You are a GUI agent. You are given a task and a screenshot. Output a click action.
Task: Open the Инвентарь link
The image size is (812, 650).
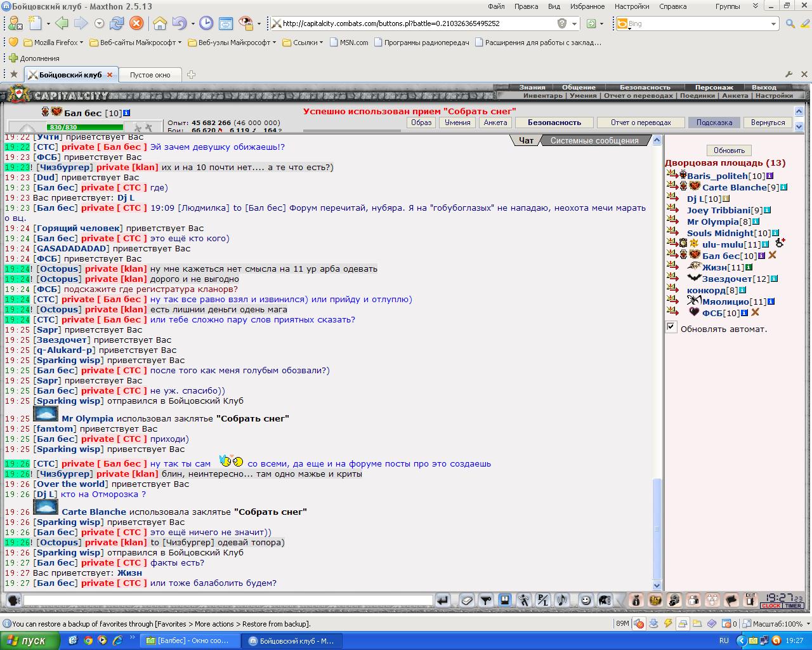(x=543, y=96)
